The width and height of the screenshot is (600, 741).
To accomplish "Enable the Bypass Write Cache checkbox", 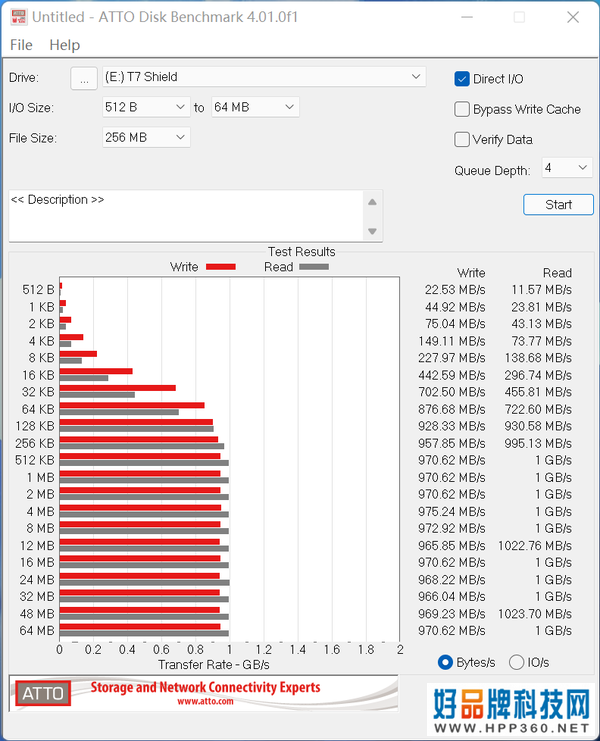I will tap(462, 109).
